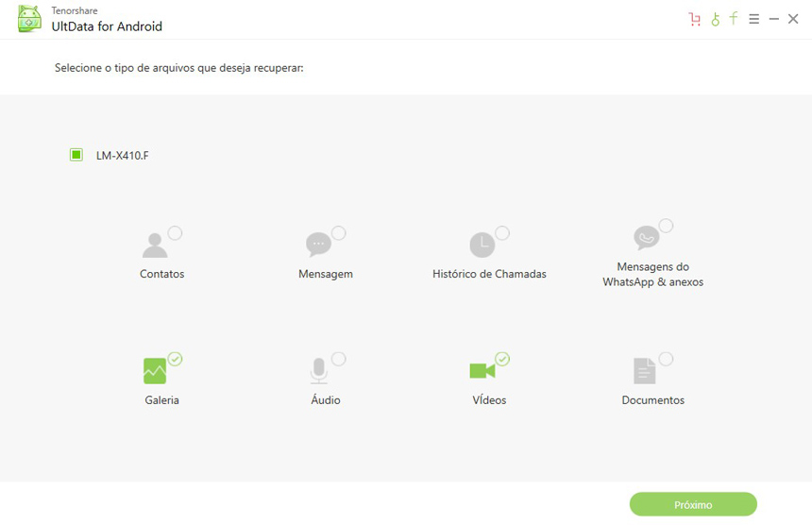Open the Facebook icon in title bar
This screenshot has width=812, height=525.
734,18
